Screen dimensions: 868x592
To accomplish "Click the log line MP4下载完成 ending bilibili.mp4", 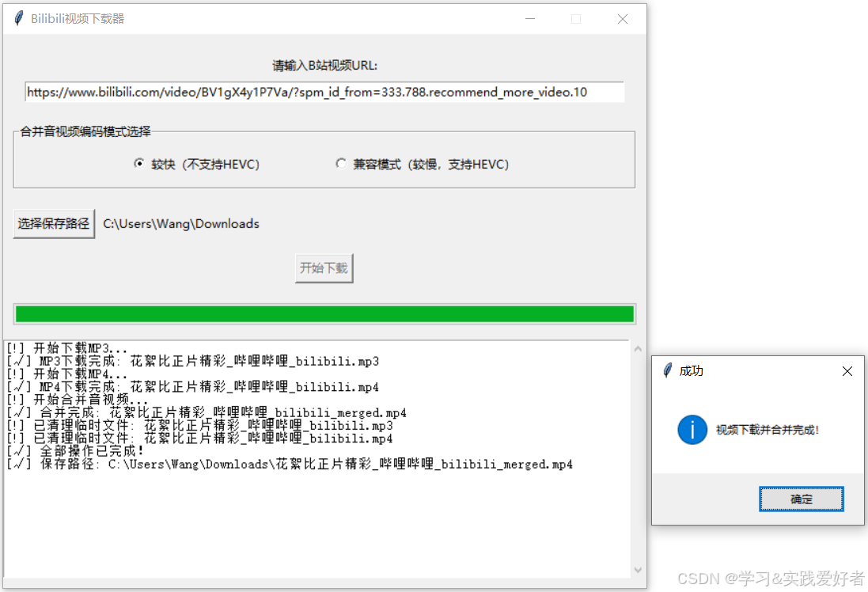I will click(x=192, y=386).
